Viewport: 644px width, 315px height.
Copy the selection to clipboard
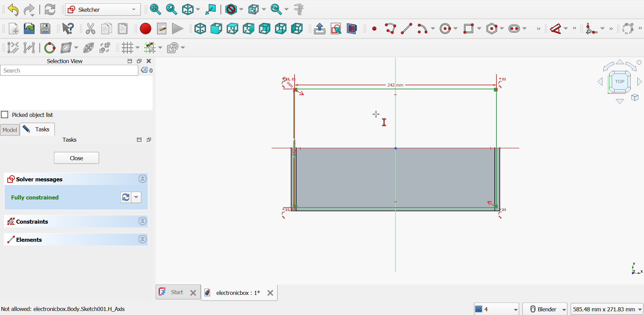point(106,29)
